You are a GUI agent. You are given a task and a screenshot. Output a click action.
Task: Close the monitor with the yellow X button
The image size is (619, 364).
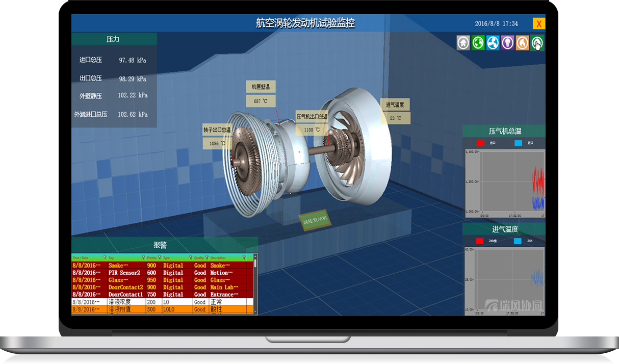[x=538, y=23]
